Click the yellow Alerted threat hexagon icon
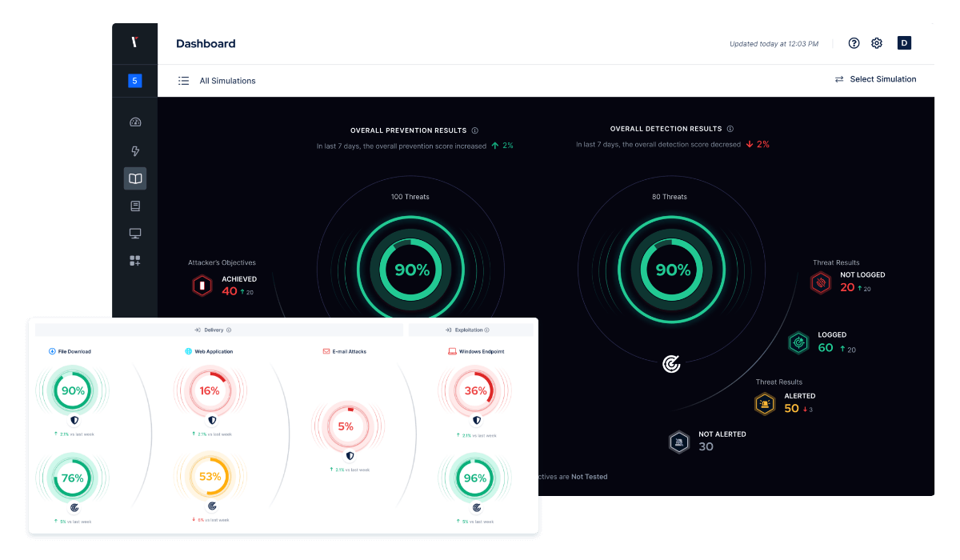The width and height of the screenshot is (960, 560). 765,404
